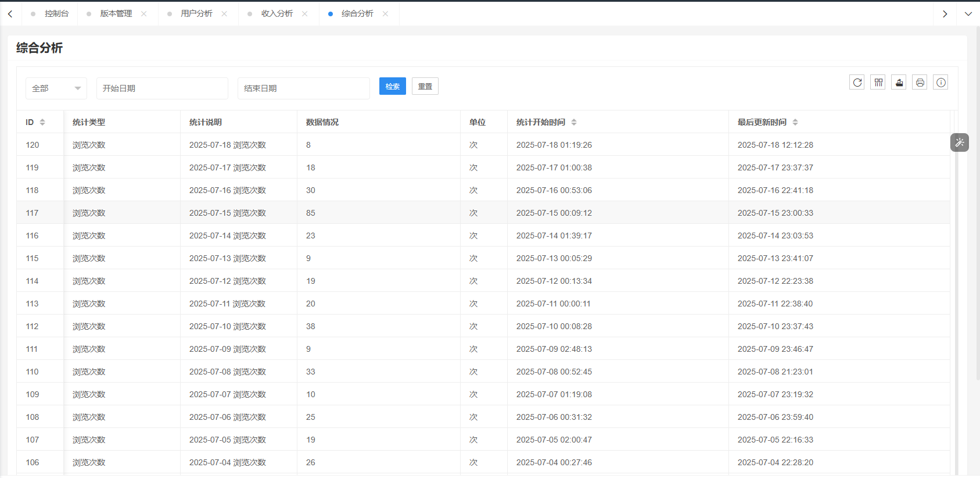Select the active 综合分析 tab
This screenshot has width=980, height=478.
tap(357, 14)
